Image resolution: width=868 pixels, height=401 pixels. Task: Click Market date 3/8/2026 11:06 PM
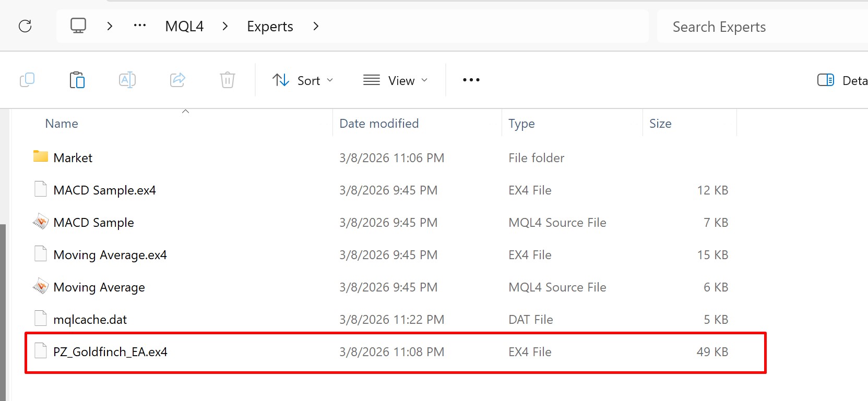[x=391, y=158]
